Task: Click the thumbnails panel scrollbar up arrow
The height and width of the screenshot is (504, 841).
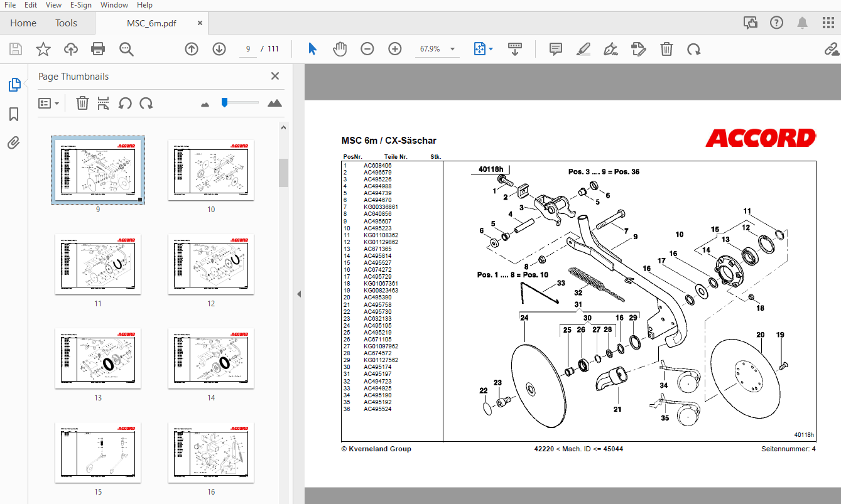Action: [283, 127]
